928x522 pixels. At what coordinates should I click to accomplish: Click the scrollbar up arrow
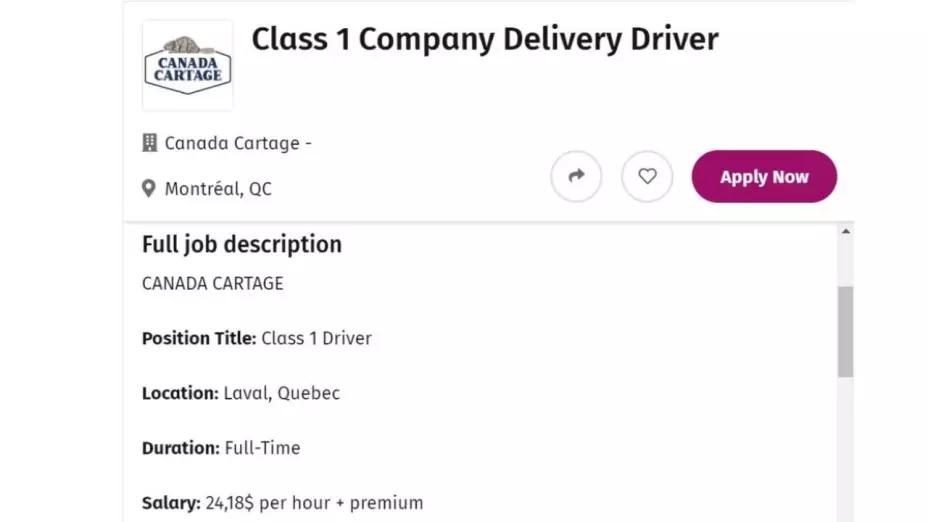tap(846, 232)
